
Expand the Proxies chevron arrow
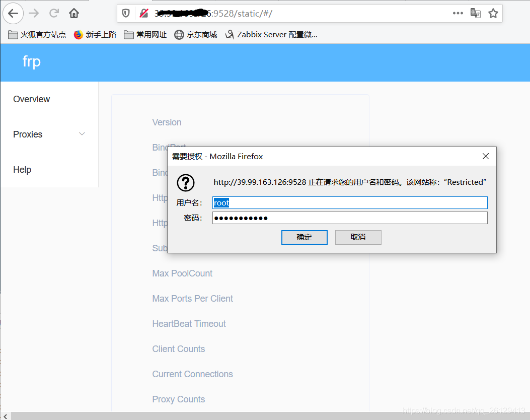tap(82, 134)
